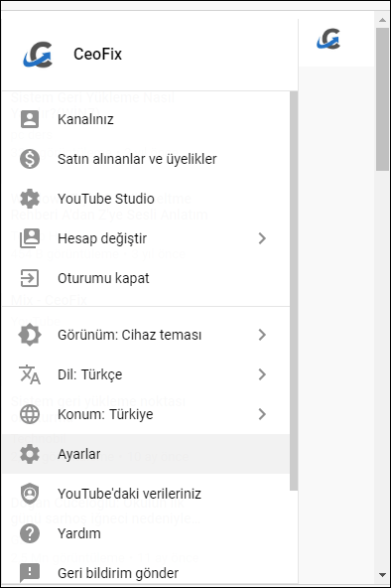The height and width of the screenshot is (588, 391).
Task: Expand Görünüm: Cihaz teması chevron
Action: [x=262, y=335]
